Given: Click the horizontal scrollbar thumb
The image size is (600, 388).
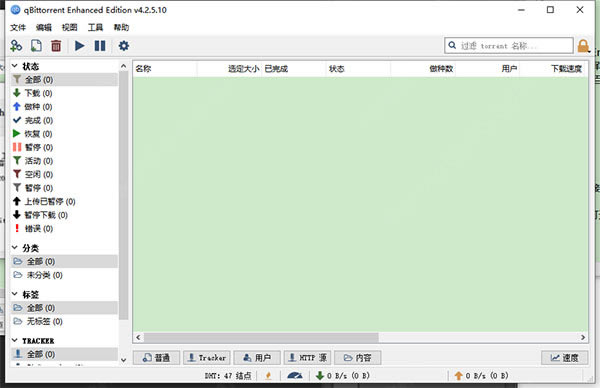Looking at the screenshot, I should (x=261, y=337).
